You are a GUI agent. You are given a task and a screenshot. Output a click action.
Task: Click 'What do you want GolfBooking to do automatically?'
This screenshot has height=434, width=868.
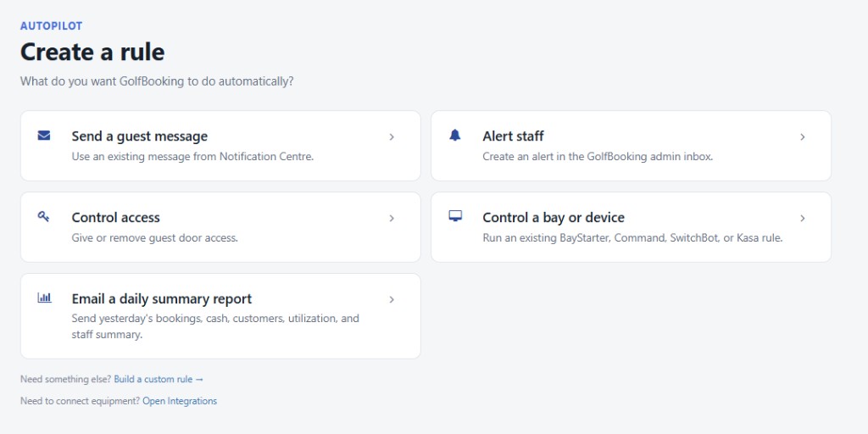pos(157,81)
